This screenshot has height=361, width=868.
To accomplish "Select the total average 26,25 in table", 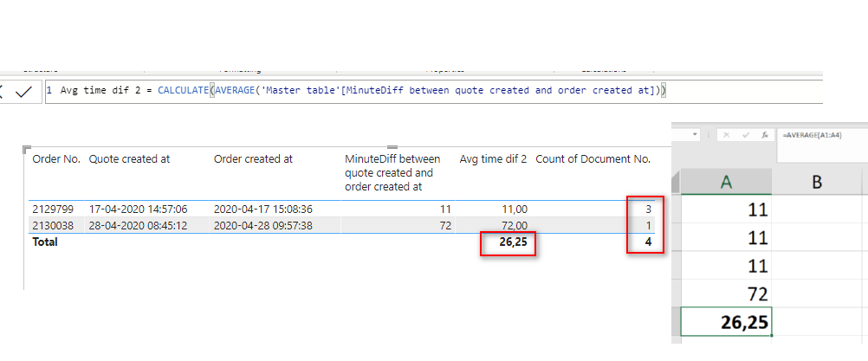I will click(x=513, y=242).
